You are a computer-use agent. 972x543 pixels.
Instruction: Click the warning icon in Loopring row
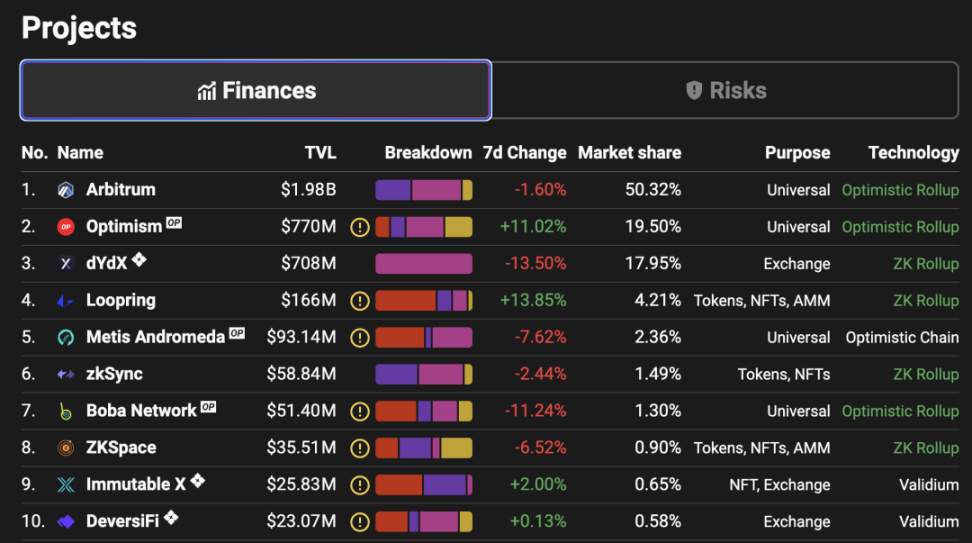click(x=360, y=301)
